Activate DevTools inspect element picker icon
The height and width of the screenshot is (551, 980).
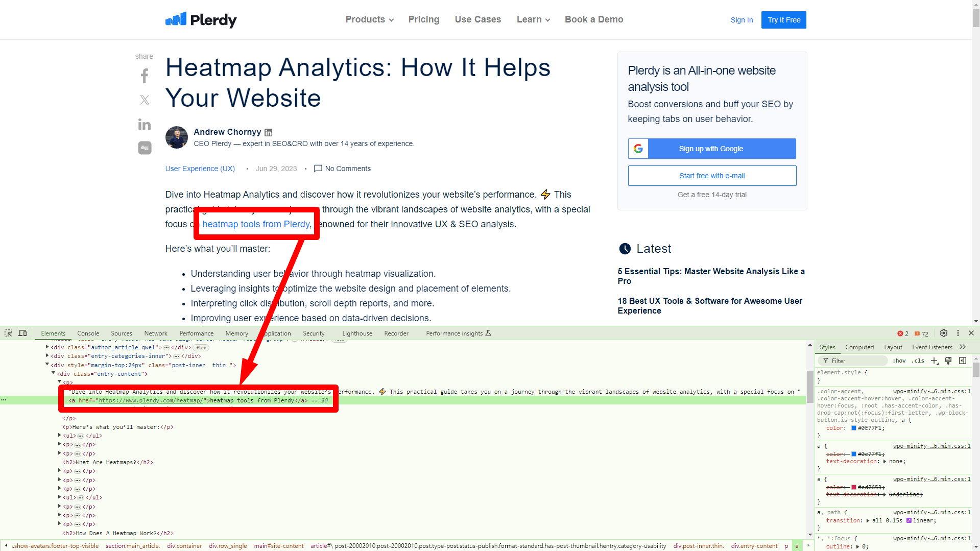(8, 333)
